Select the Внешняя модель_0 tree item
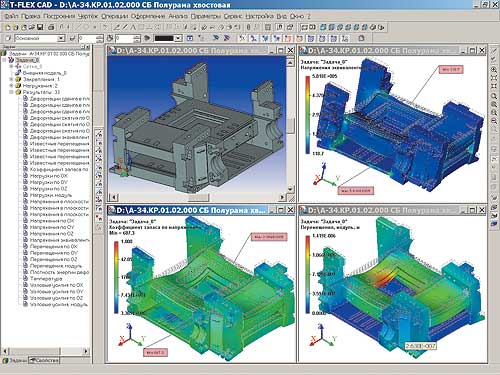This screenshot has height=375, width=500. click(x=44, y=73)
